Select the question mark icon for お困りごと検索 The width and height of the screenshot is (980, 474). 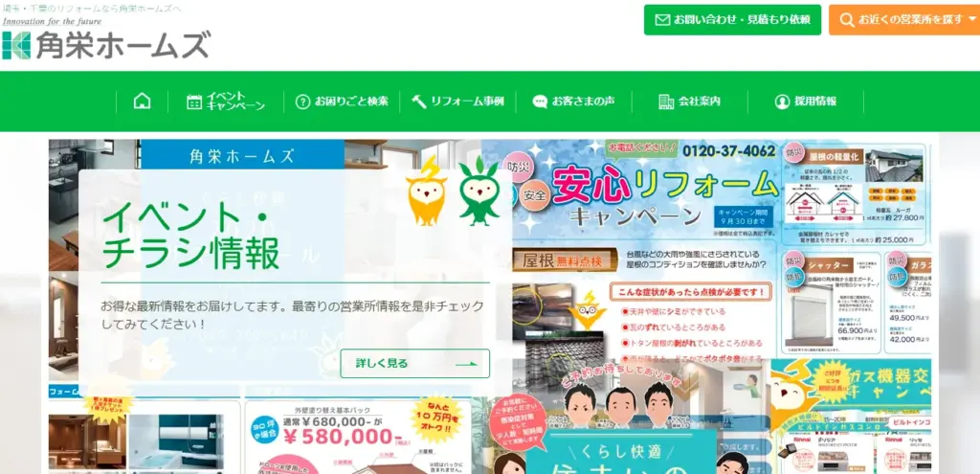coord(302,102)
